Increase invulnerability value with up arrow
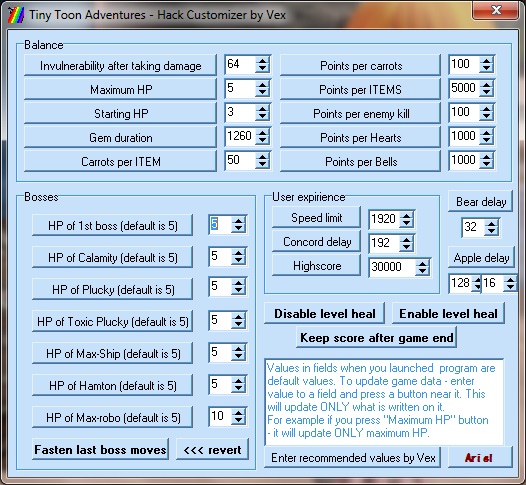This screenshot has width=526, height=485. (x=262, y=61)
